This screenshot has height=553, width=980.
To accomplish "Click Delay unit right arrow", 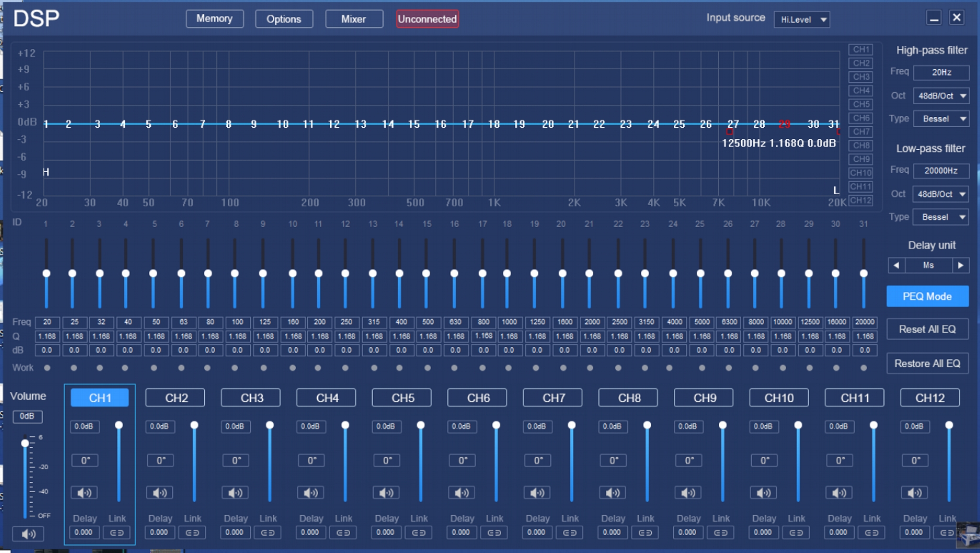I will click(960, 265).
